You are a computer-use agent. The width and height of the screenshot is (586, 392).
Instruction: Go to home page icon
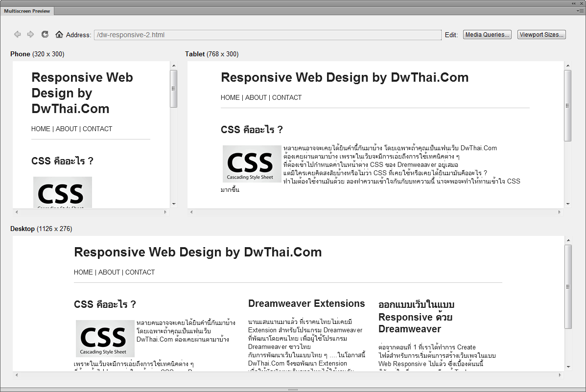(x=59, y=34)
